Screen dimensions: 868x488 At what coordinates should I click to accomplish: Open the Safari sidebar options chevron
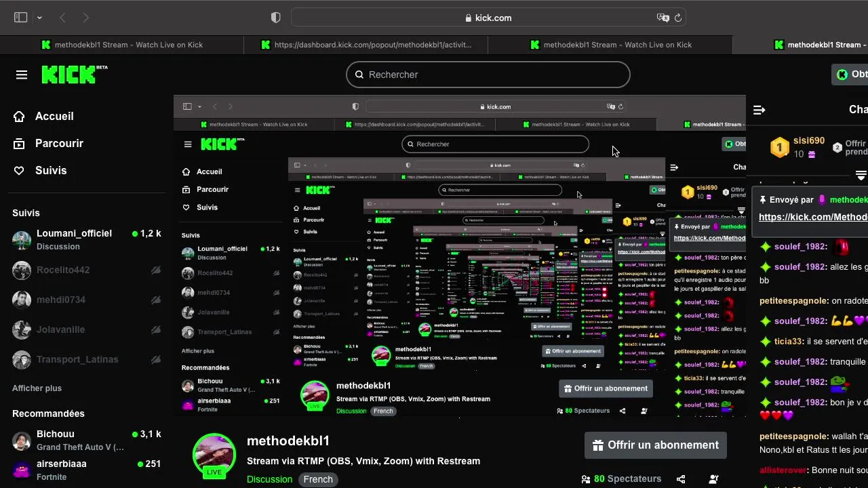click(x=39, y=18)
